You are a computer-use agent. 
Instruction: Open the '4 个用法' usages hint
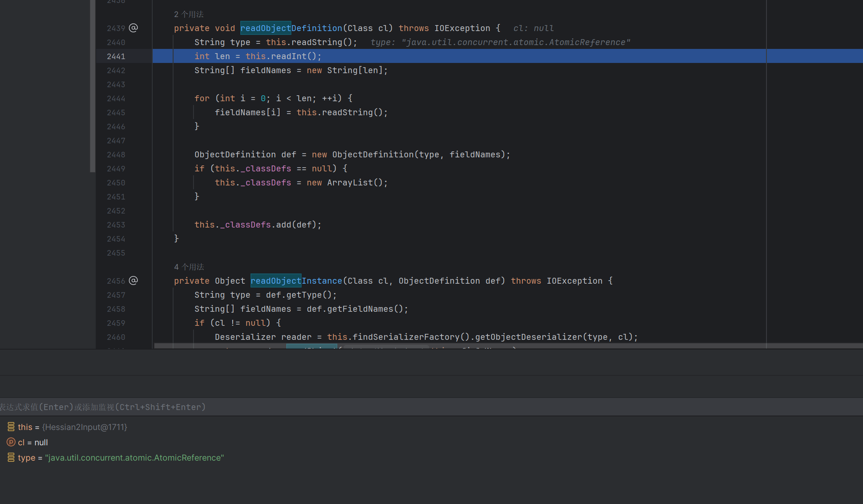point(188,267)
